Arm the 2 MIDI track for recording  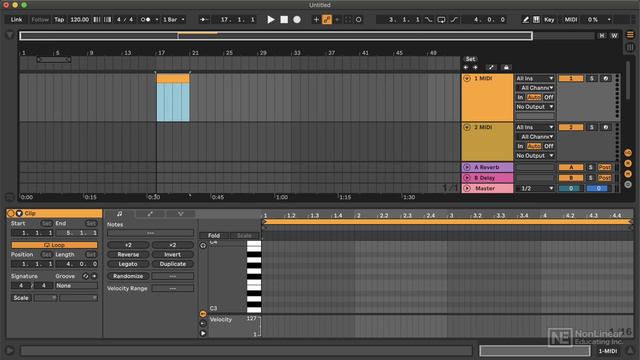click(605, 127)
